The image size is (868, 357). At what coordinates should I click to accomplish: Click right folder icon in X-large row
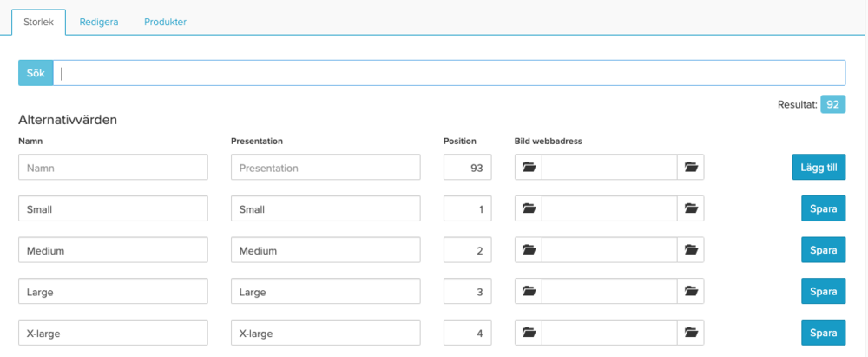pos(690,333)
